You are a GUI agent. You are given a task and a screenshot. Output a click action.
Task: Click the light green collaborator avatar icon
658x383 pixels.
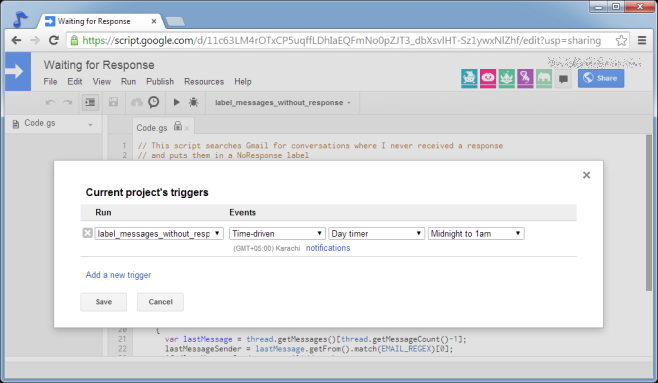[544, 78]
